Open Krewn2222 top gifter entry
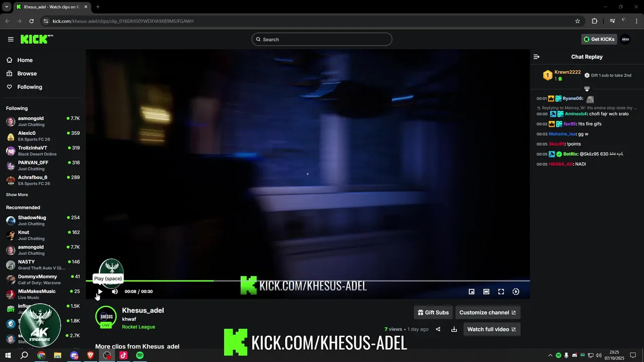Image resolution: width=644 pixels, height=362 pixels. (x=561, y=75)
